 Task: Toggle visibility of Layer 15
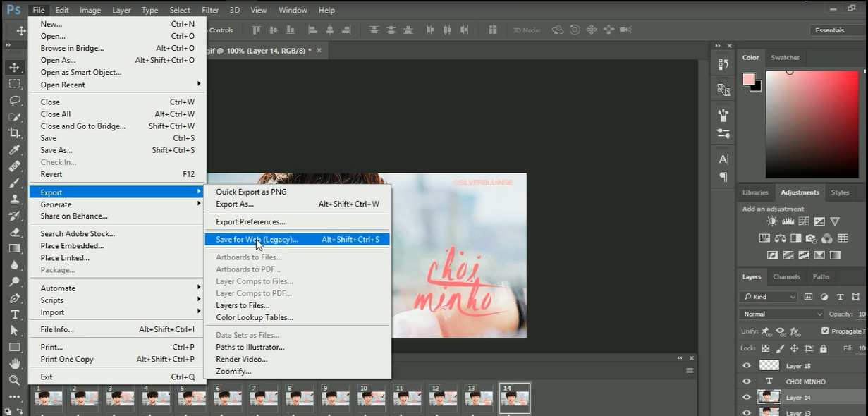[x=747, y=365]
